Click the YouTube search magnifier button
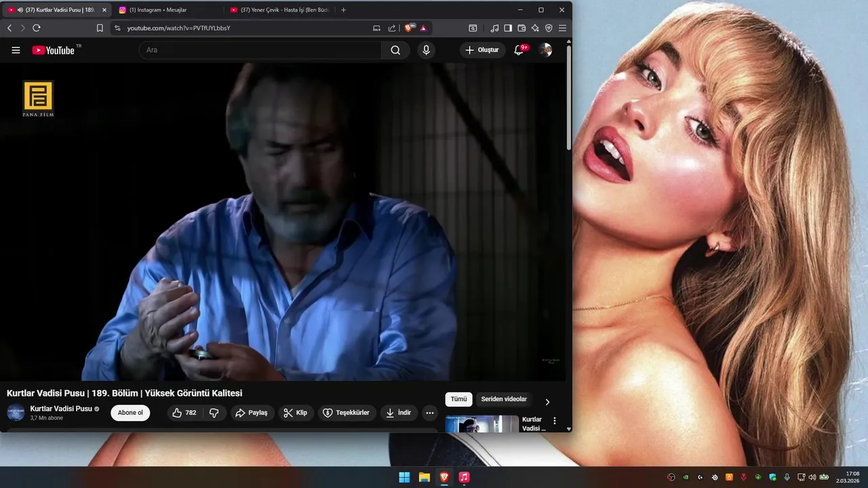The image size is (868, 488). pyautogui.click(x=395, y=50)
